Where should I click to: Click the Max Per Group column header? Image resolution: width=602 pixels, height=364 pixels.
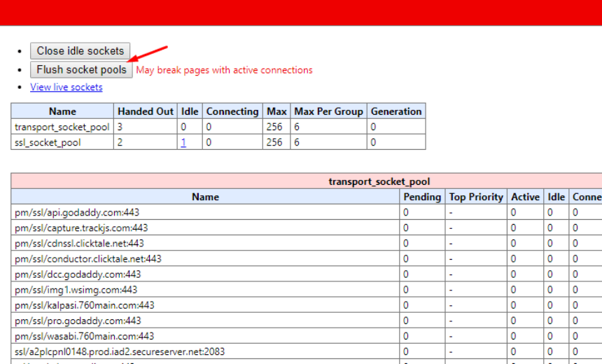coord(328,111)
